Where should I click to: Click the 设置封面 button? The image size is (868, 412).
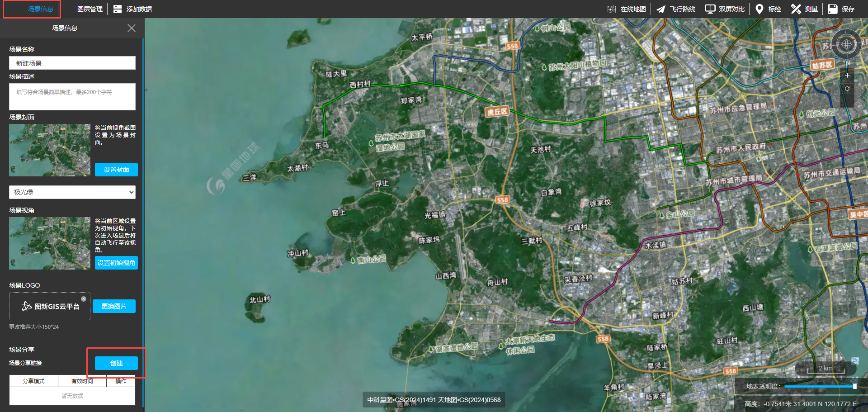click(x=116, y=170)
